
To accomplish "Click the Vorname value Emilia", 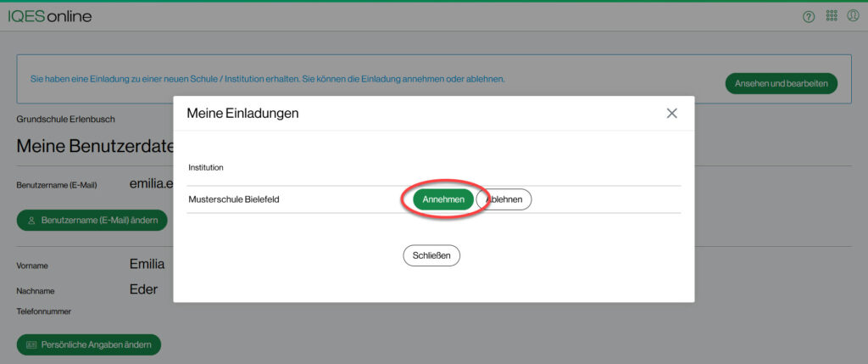I will point(147,264).
